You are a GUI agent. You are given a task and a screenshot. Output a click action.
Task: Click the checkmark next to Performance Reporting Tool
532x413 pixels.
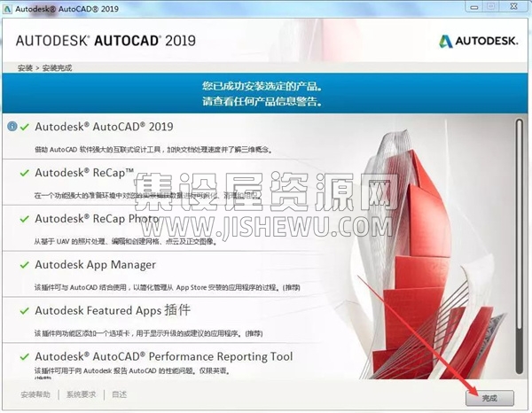(x=25, y=357)
